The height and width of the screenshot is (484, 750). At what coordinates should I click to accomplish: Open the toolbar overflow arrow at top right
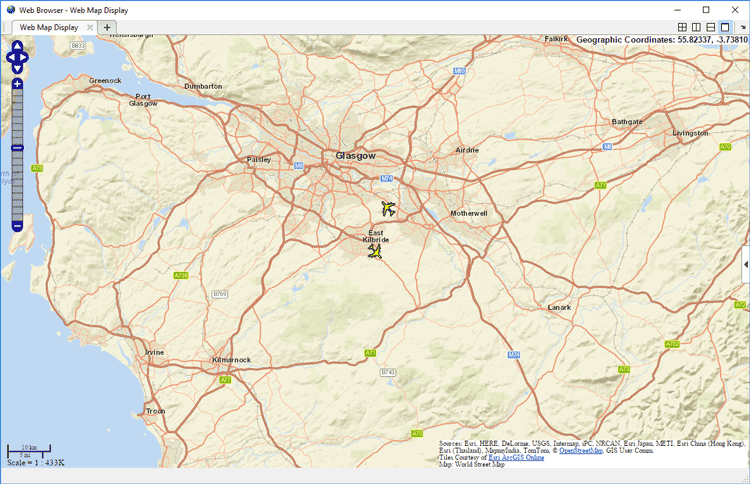point(743,27)
